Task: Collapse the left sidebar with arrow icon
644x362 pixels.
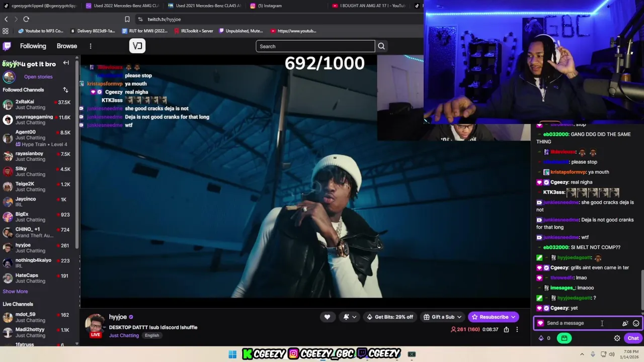Action: pyautogui.click(x=66, y=63)
